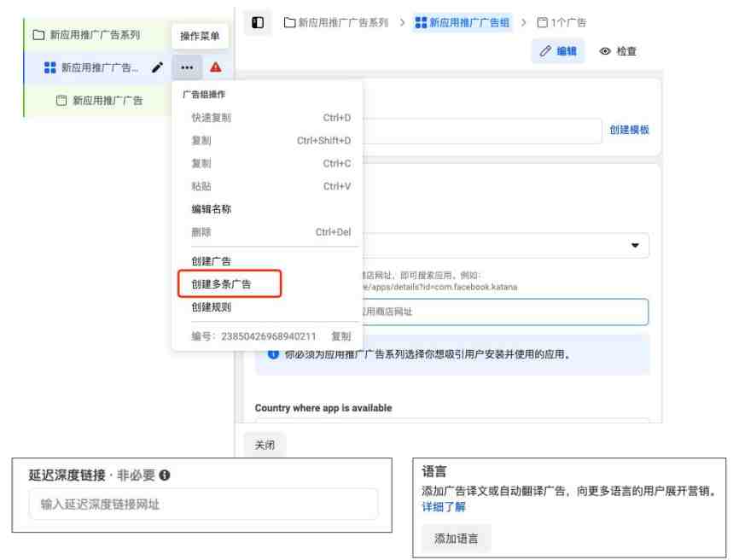
Task: Expand the app store dropdown arrow
Action: (x=635, y=245)
